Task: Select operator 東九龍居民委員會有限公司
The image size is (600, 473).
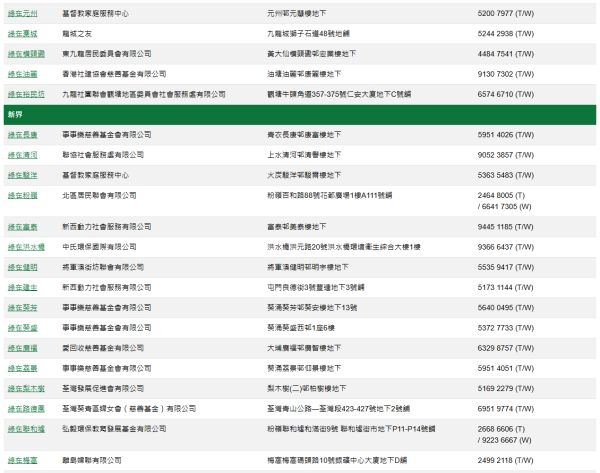Action: [107, 54]
